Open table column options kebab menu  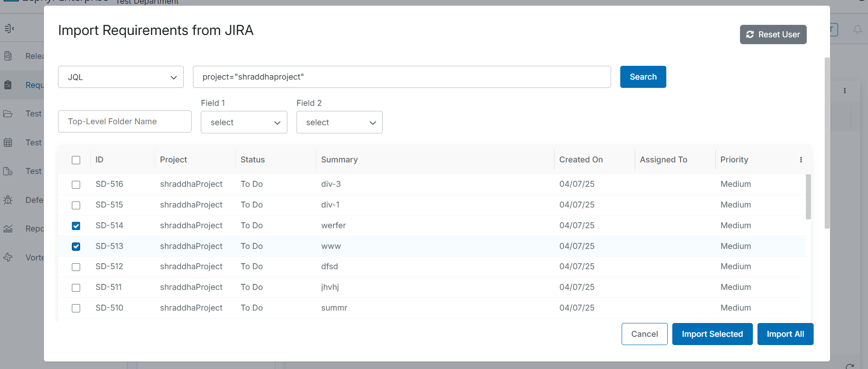point(801,160)
